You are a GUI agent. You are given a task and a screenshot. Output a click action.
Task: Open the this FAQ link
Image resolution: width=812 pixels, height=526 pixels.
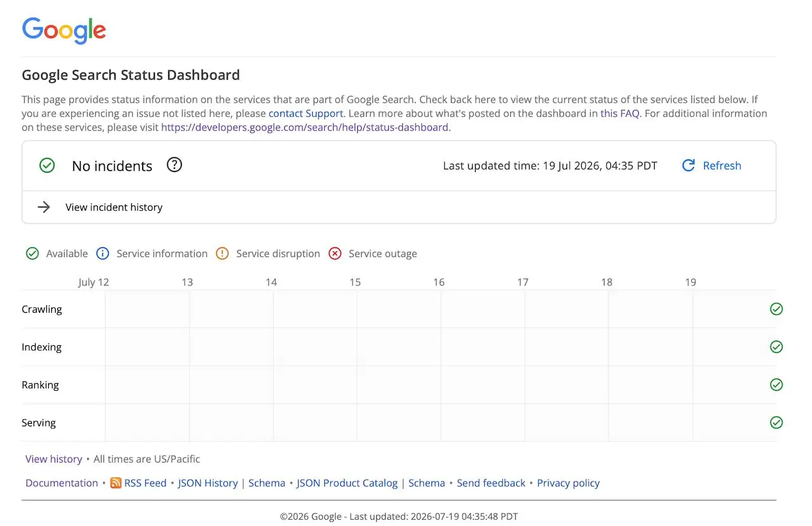coord(620,114)
